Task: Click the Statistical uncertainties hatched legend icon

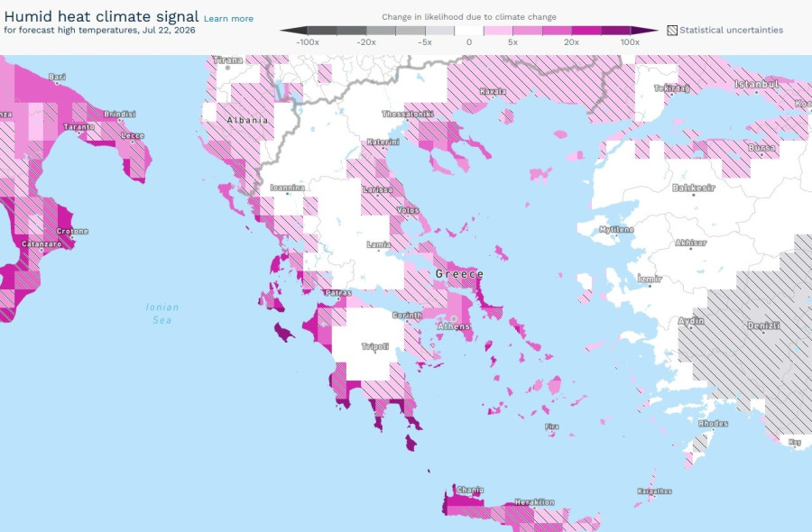Action: [x=672, y=31]
